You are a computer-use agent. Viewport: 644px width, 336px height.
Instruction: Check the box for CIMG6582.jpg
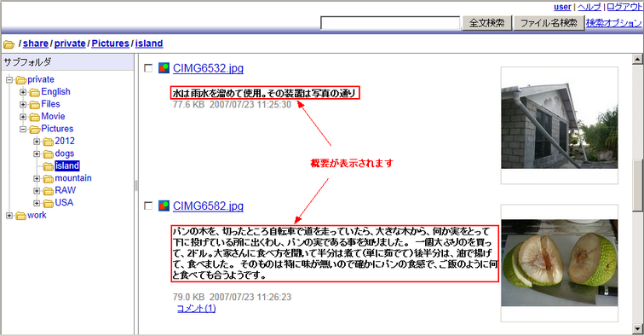coord(148,206)
